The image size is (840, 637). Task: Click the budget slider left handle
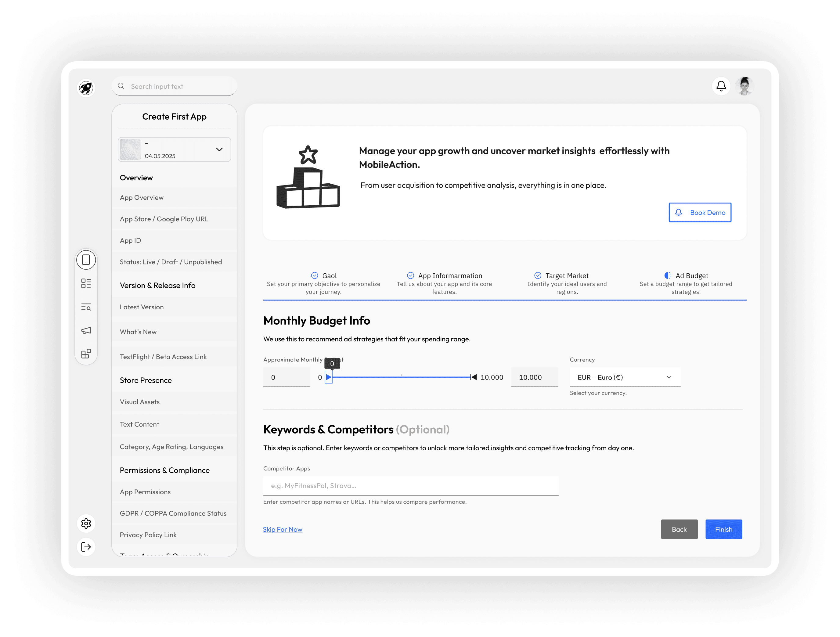[x=329, y=377]
